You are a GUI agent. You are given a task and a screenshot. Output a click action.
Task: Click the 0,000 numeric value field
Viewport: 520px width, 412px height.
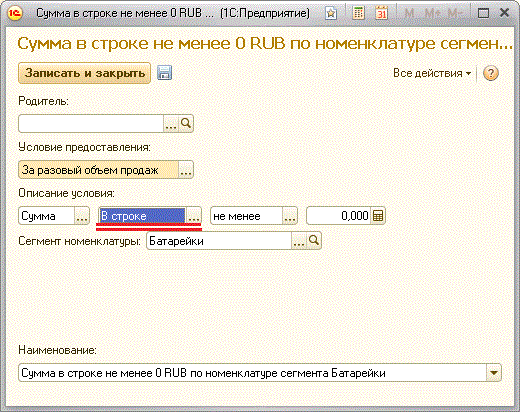(339, 216)
